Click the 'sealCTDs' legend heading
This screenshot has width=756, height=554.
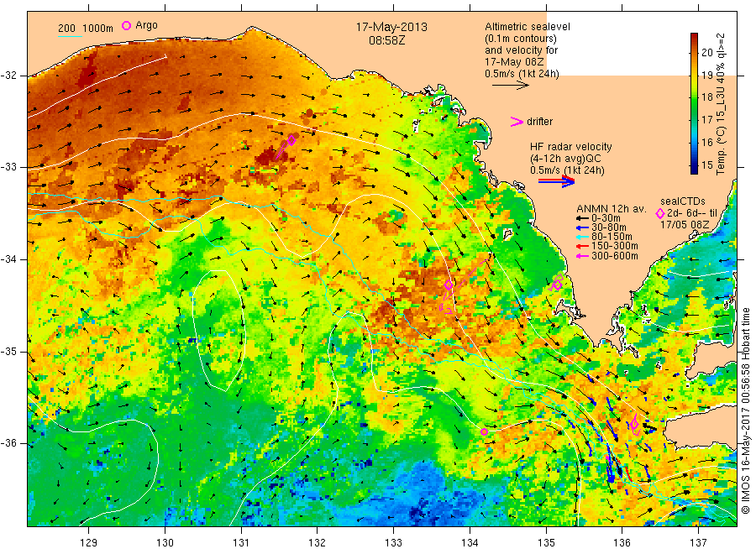click(x=683, y=201)
